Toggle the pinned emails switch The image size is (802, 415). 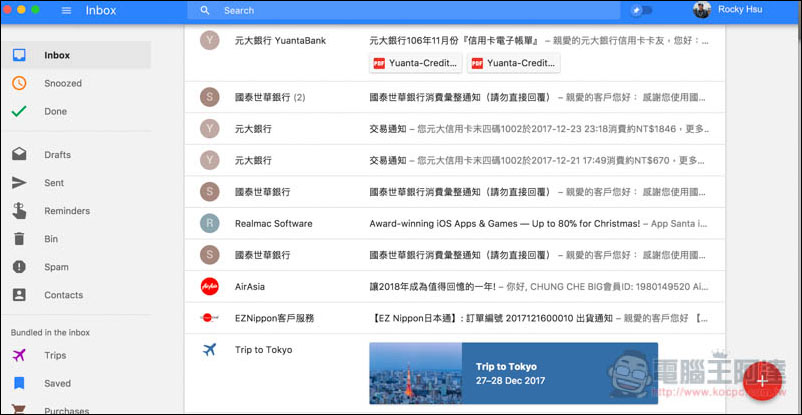641,10
